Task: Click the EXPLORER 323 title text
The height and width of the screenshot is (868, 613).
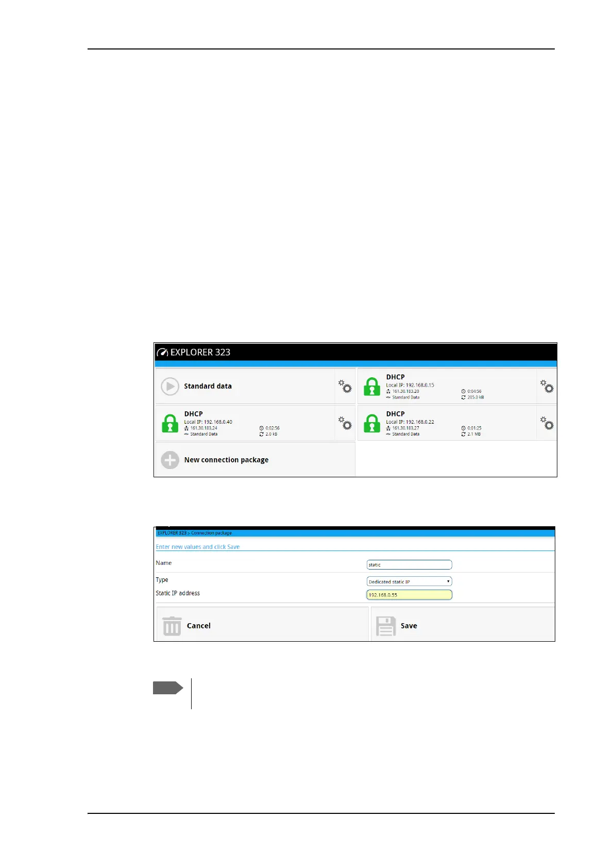Action: (200, 353)
